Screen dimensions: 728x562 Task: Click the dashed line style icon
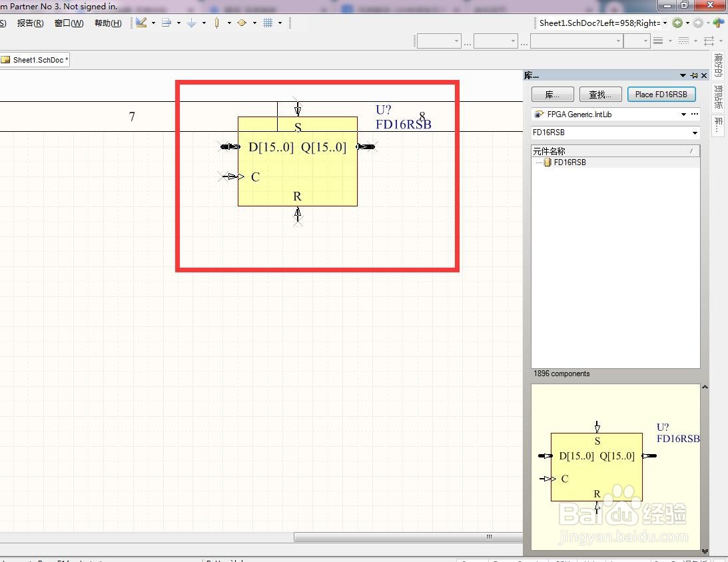(683, 41)
